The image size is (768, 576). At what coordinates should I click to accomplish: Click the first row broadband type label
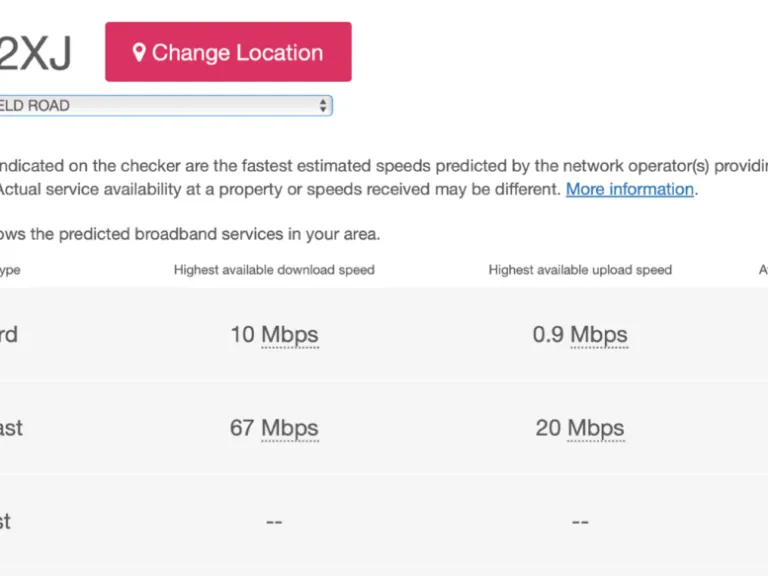(9, 335)
